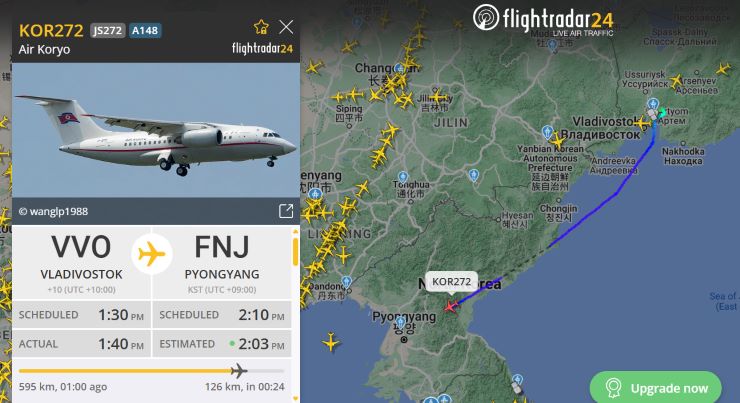Viewport: 740px width, 403px height.
Task: Click the Tonghua airport pin marker
Action: tap(403, 177)
